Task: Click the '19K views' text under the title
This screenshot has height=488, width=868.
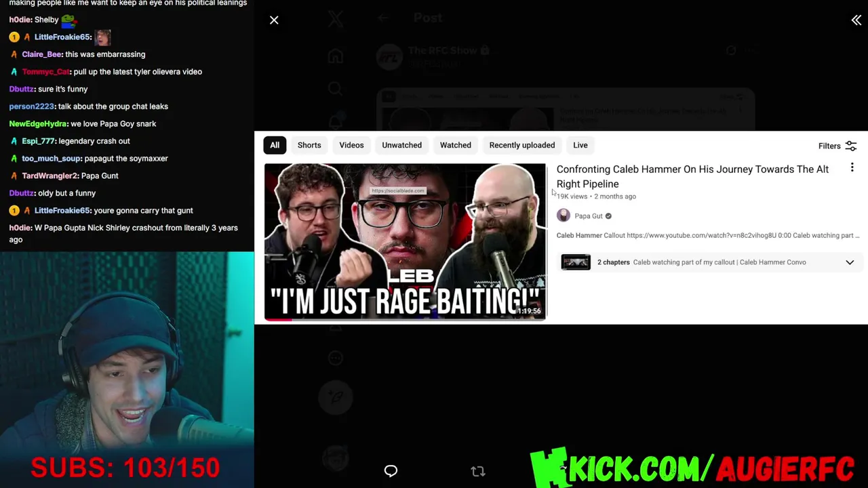Action: coord(572,197)
